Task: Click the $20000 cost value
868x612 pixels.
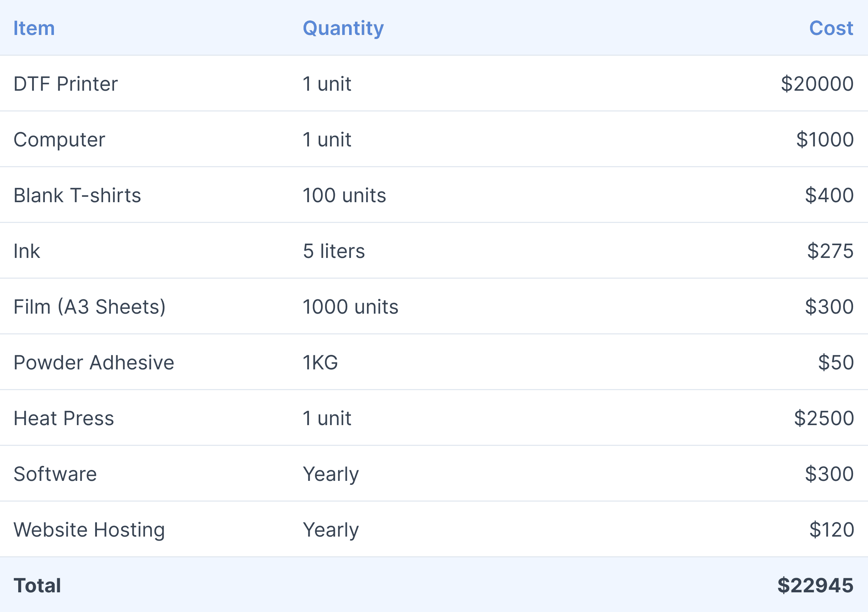Action: point(817,84)
